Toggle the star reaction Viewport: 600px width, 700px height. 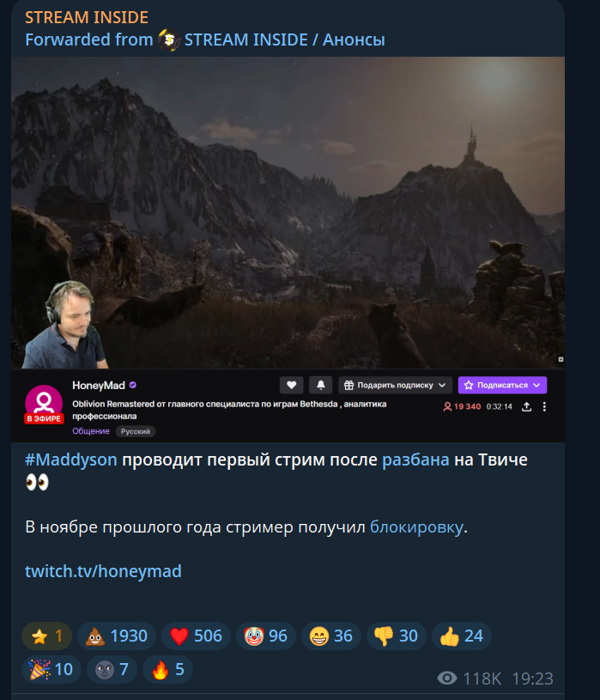[x=46, y=636]
